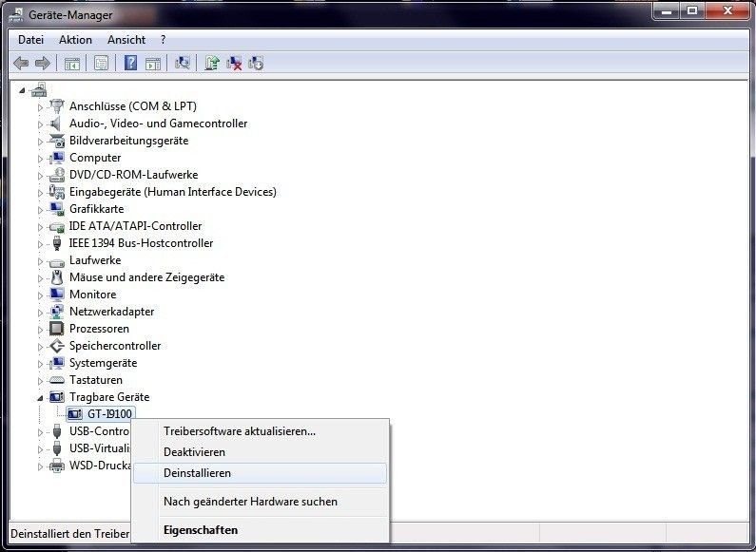This screenshot has height=552, width=756.
Task: Click the Tragbare Geräte portable device icon
Action: click(57, 397)
